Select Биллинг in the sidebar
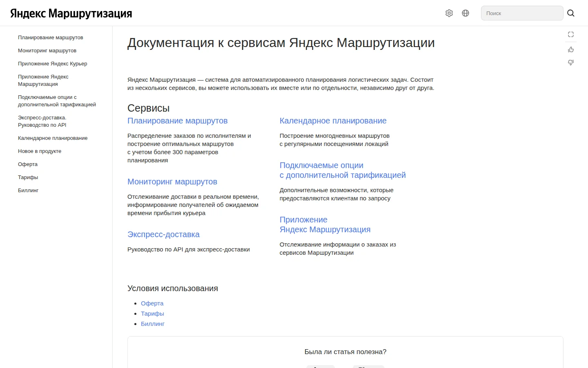Viewport: 588px width, 368px height. [x=28, y=190]
